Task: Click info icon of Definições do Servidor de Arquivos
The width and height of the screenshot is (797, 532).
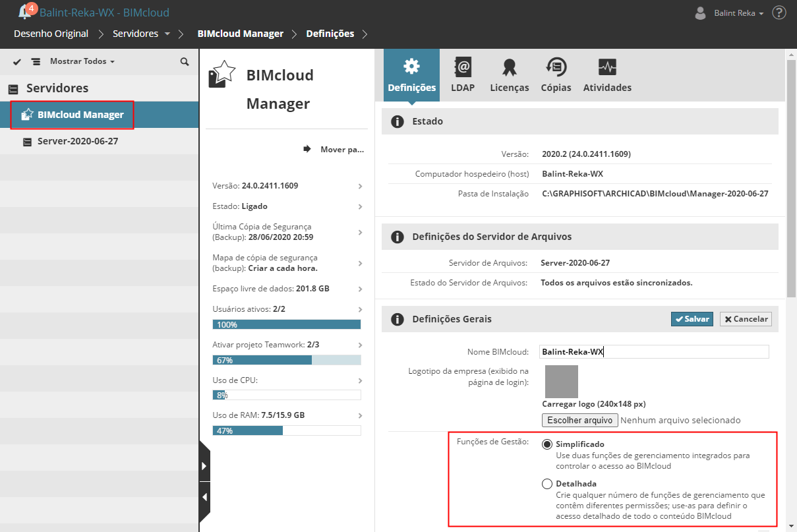Action: 397,236
